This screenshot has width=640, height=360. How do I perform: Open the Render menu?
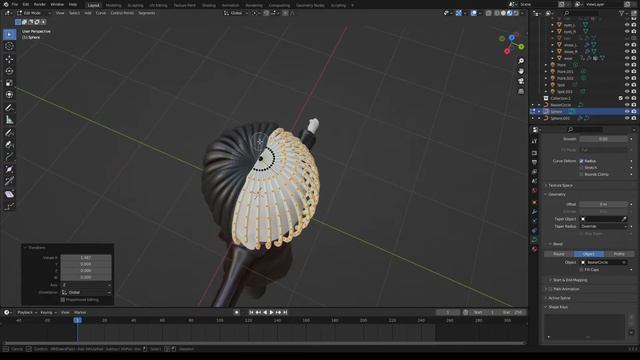click(40, 4)
